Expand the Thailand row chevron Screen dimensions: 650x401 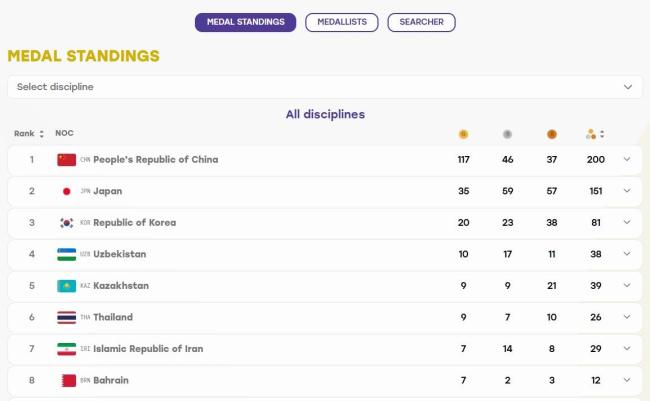[627, 317]
